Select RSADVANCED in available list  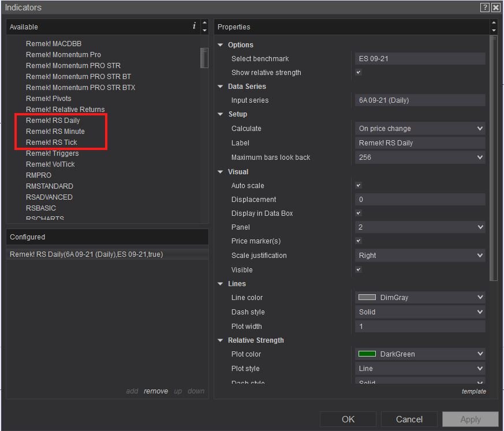click(49, 197)
